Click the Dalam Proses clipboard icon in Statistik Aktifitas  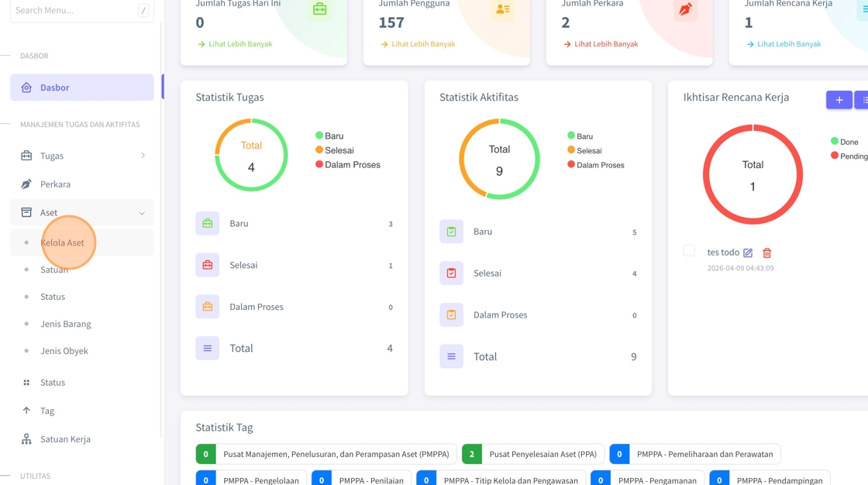tap(451, 315)
